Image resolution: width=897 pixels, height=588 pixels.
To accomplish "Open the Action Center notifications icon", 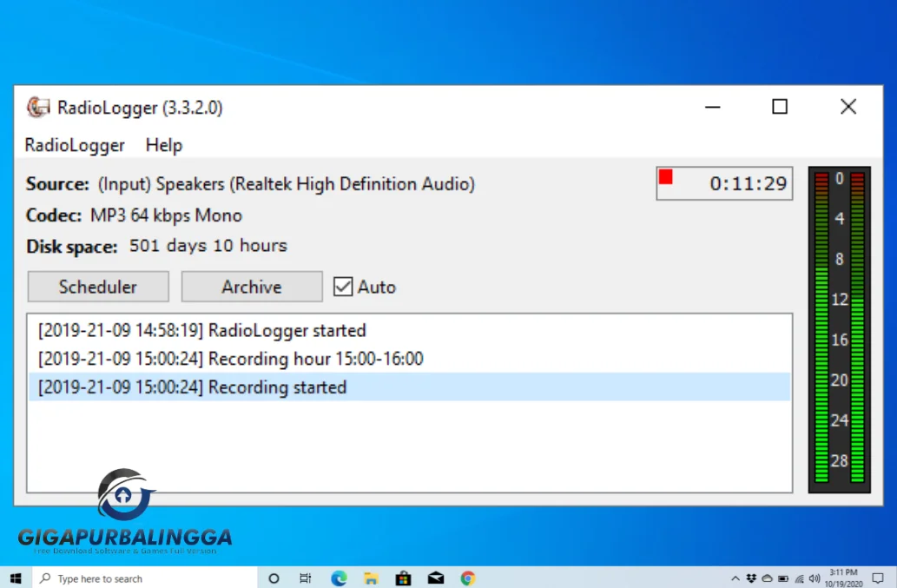I will [x=878, y=578].
